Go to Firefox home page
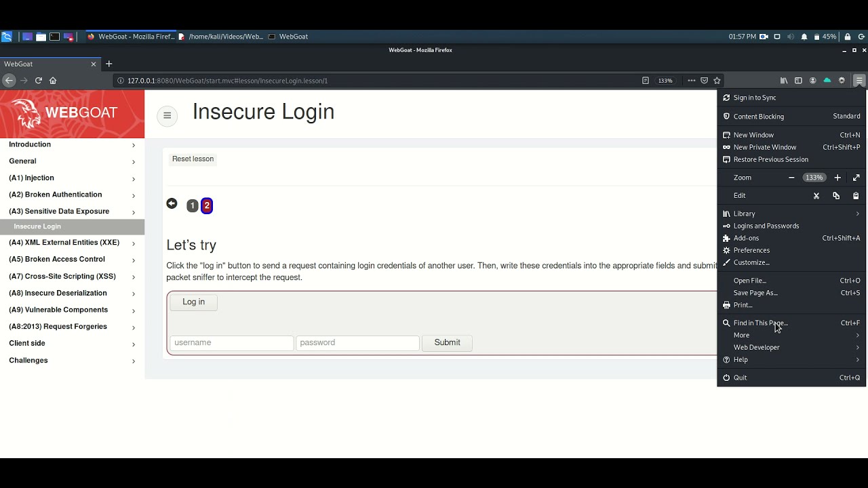 click(x=53, y=80)
